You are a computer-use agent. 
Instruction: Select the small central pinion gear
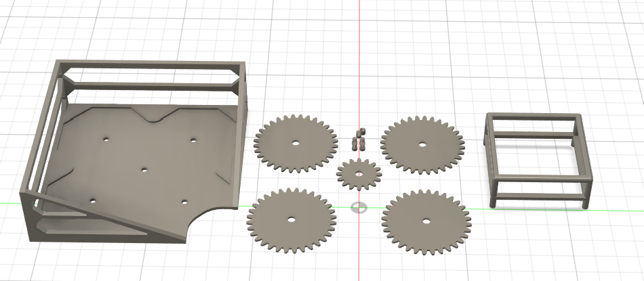tap(359, 174)
